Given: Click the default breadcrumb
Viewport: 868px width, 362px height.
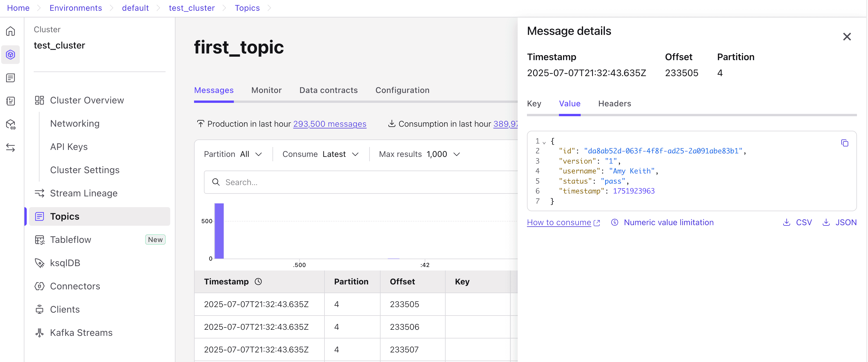Looking at the screenshot, I should click(135, 8).
